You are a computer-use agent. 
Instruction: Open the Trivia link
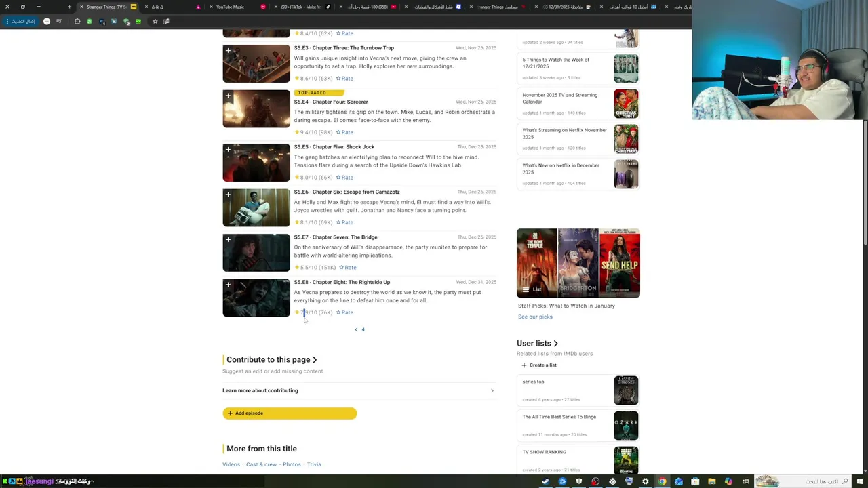314,465
